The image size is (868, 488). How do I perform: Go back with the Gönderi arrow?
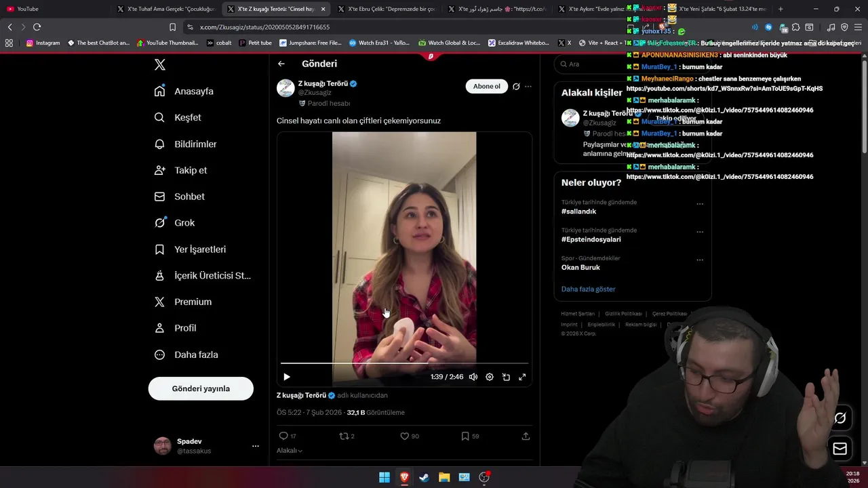[281, 64]
